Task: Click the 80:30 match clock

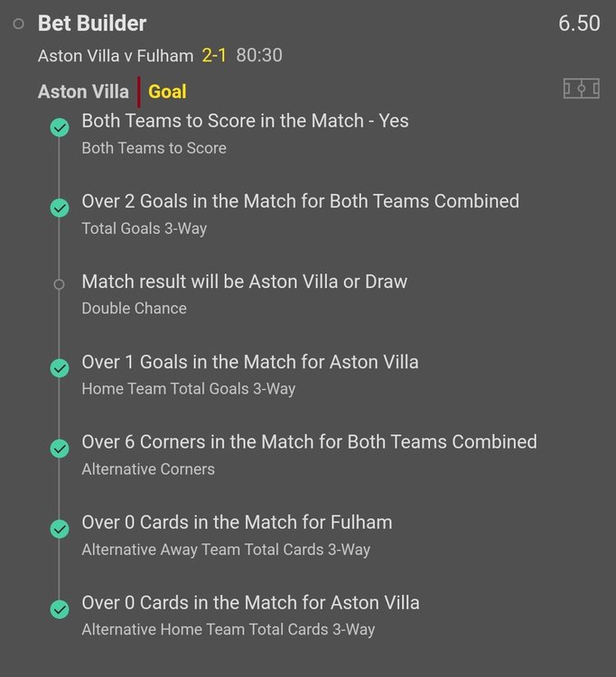Action: pos(259,56)
